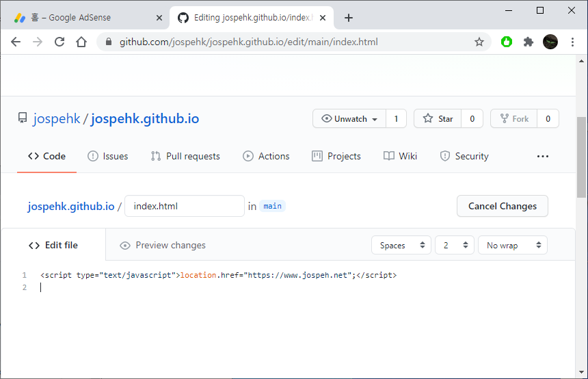Select the Editing jospehk.github.io browser tab
588x379 pixels.
pyautogui.click(x=252, y=18)
